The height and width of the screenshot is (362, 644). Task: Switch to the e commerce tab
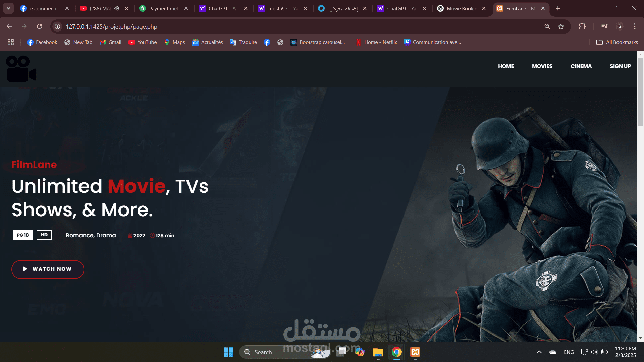44,8
